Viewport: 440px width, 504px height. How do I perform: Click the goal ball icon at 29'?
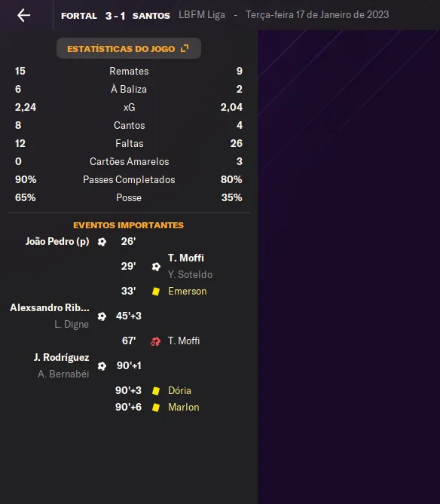[x=156, y=267]
